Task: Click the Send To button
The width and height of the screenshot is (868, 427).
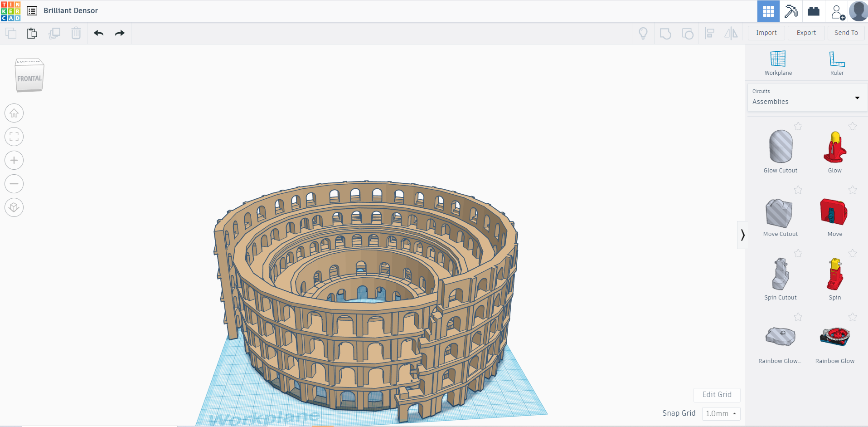Action: [x=846, y=33]
